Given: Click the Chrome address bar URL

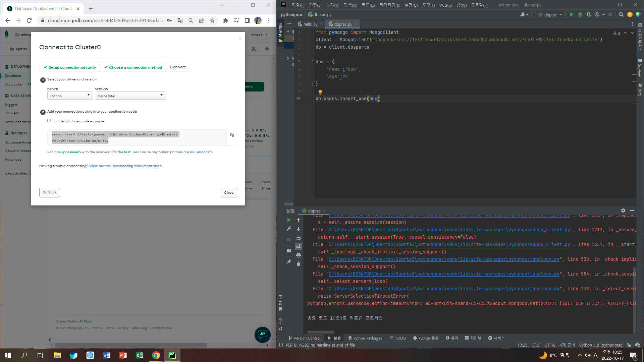Looking at the screenshot, I should point(105,20).
